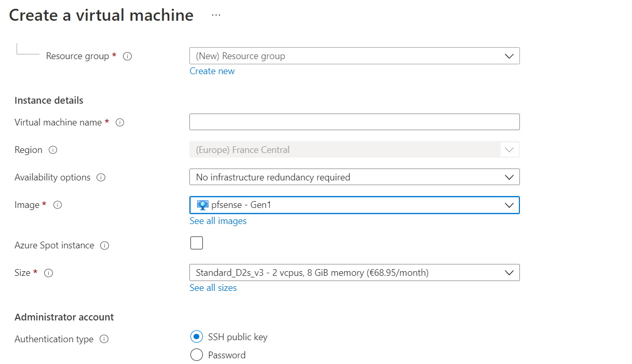Enable the Azure Spot instance checkbox
Image resolution: width=632 pixels, height=364 pixels.
click(x=197, y=243)
